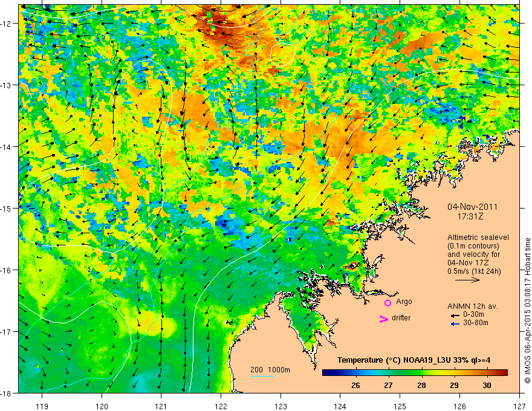
Task: Click the '0.5m/s (1kt 24h)' label
Action: (474, 271)
